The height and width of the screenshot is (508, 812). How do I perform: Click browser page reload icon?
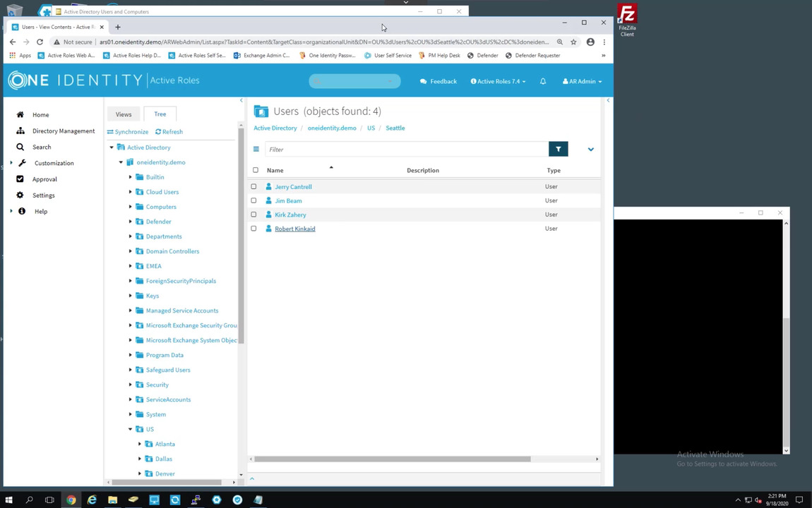tap(40, 42)
